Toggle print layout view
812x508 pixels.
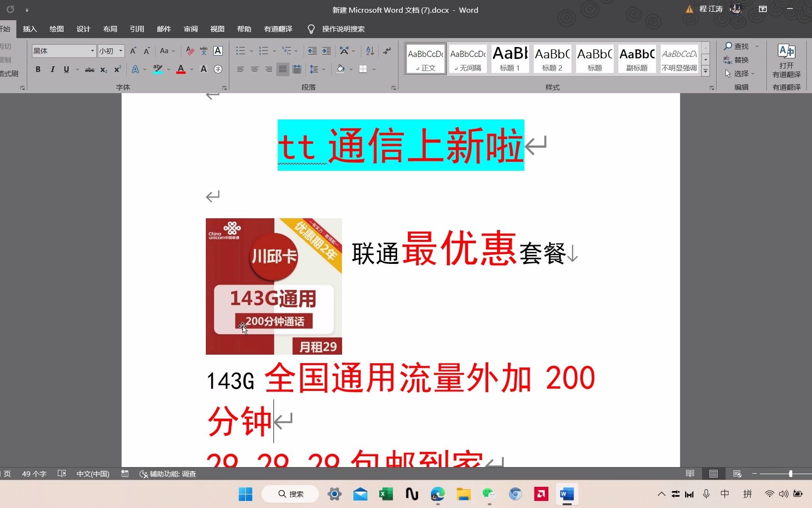click(x=713, y=474)
